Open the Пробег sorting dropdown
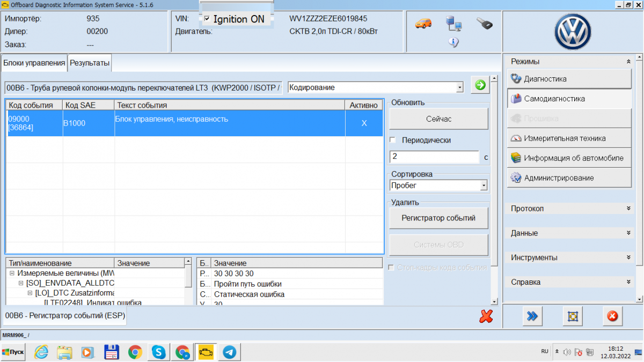Image resolution: width=644 pixels, height=362 pixels. click(x=438, y=186)
